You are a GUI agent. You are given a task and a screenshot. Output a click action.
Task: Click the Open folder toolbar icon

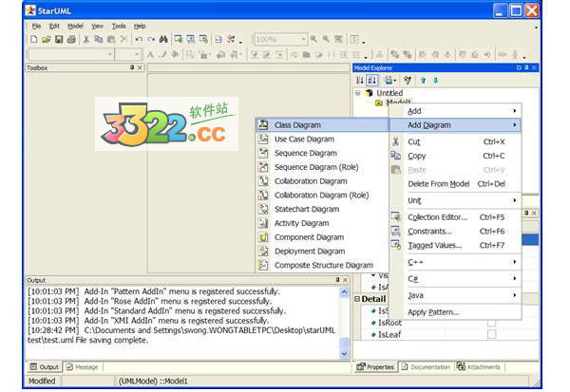tap(47, 39)
